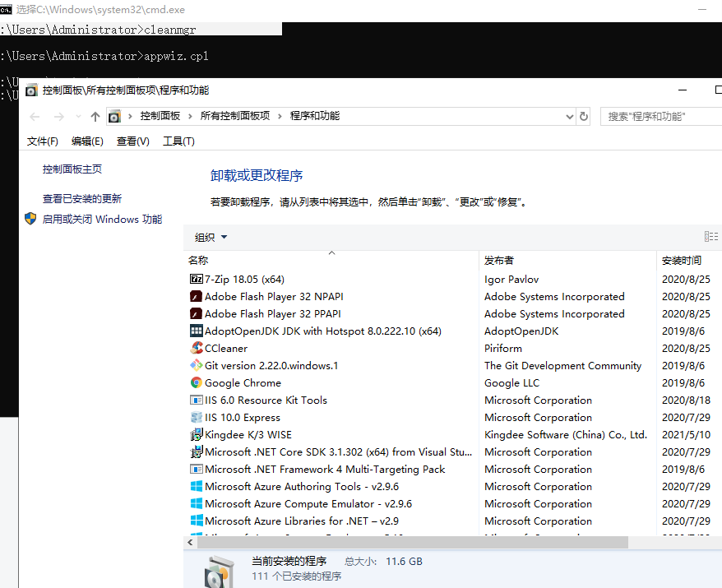722x588 pixels.
Task: Navigate to 所有控制面板项 breadcrumb
Action: [235, 116]
